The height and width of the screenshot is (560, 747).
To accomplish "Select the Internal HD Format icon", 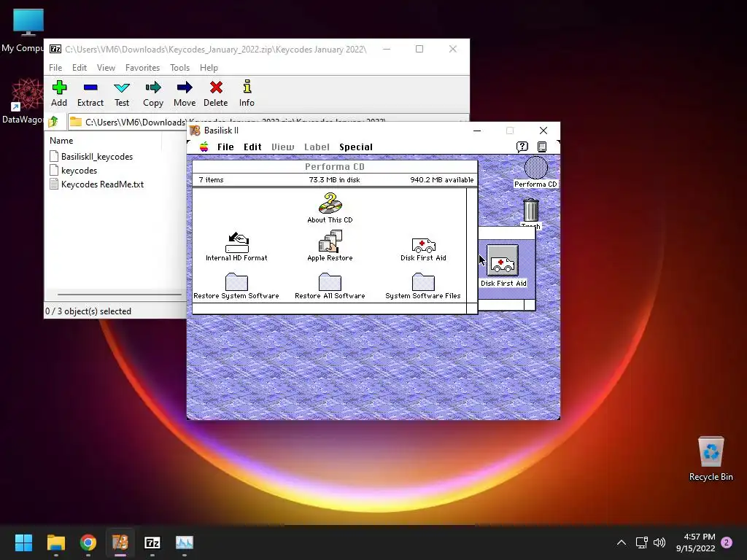I will point(237,246).
